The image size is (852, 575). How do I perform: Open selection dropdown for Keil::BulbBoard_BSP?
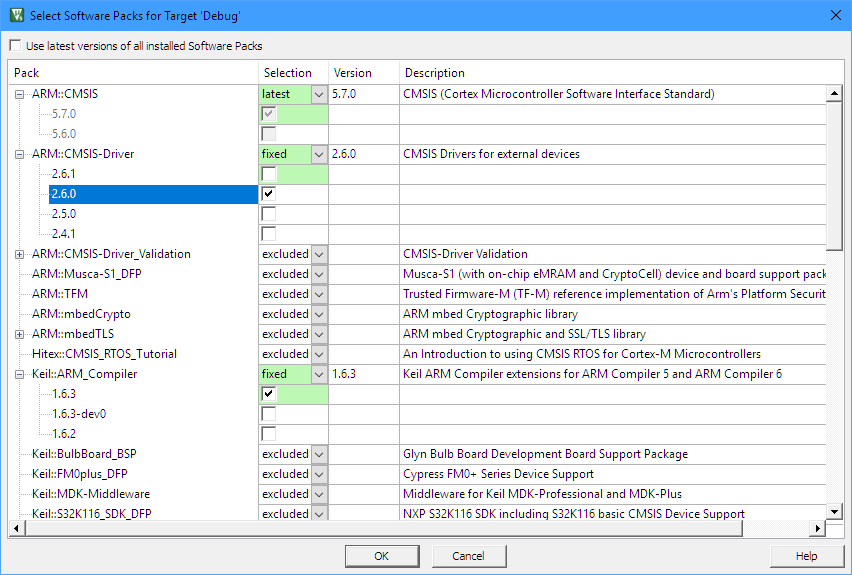[x=320, y=454]
